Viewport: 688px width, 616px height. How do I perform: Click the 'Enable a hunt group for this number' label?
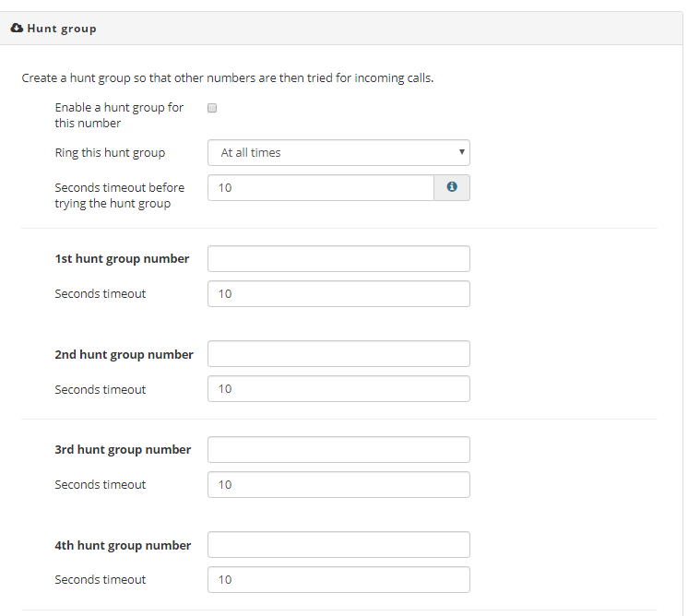click(x=119, y=115)
